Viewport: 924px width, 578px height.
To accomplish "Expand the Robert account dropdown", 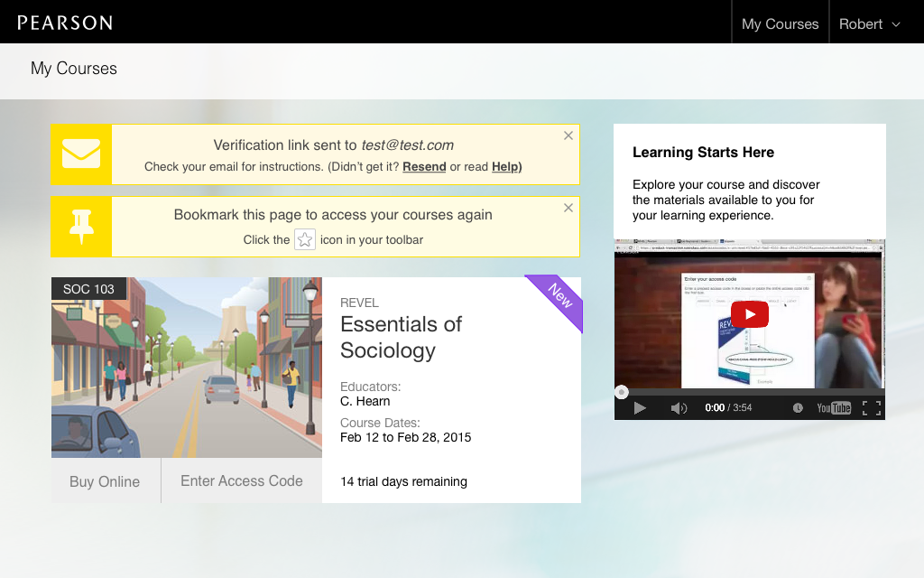I will coord(870,23).
